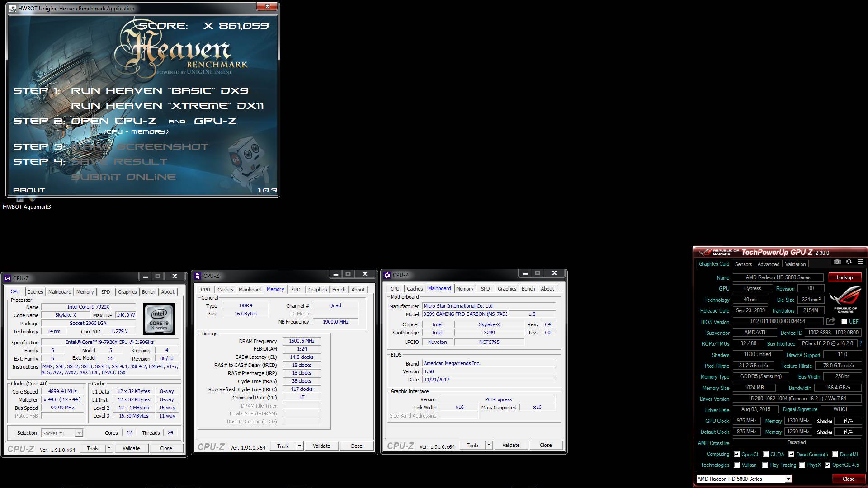
Task: Switch to Sensors tab in GPU-Z
Action: tap(743, 264)
